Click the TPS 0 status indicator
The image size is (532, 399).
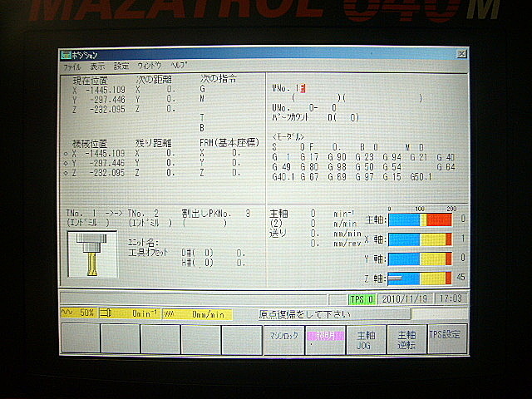pos(362,299)
